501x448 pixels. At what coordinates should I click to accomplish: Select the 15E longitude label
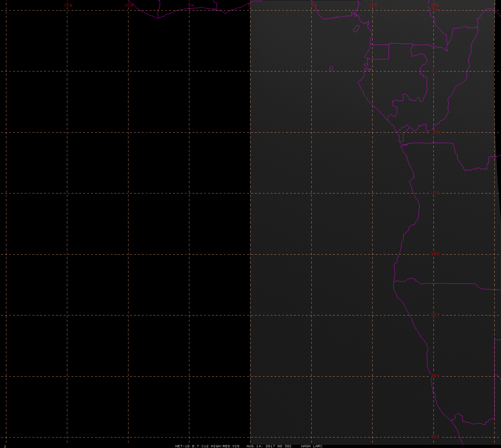(435, 5)
